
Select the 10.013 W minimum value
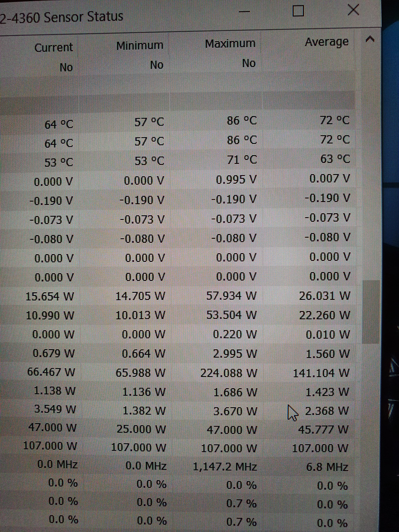140,315
